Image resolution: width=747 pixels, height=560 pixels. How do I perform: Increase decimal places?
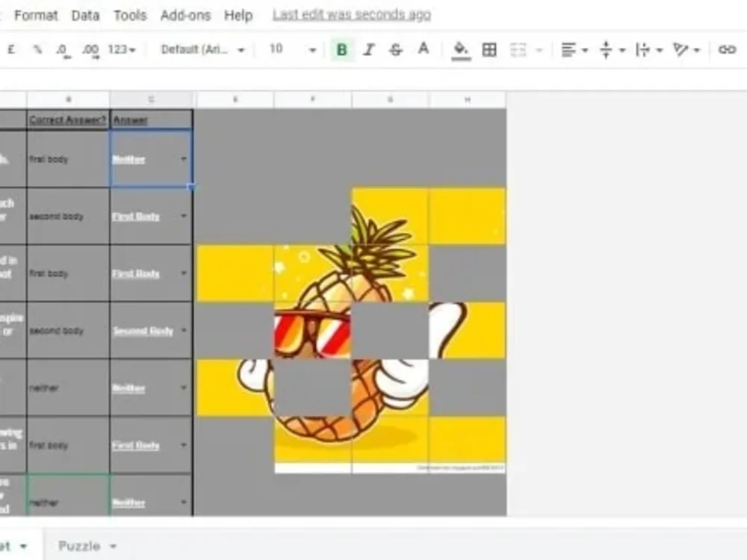point(90,49)
